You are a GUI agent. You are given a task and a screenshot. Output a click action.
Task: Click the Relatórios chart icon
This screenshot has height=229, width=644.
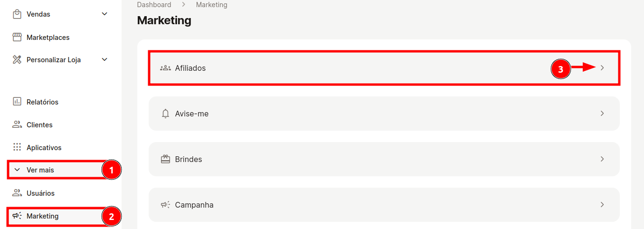(x=17, y=102)
